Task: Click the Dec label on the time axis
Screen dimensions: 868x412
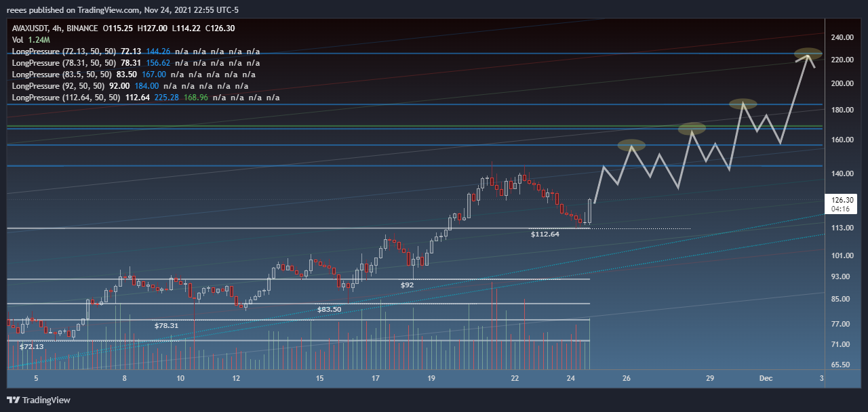Action: tap(766, 377)
